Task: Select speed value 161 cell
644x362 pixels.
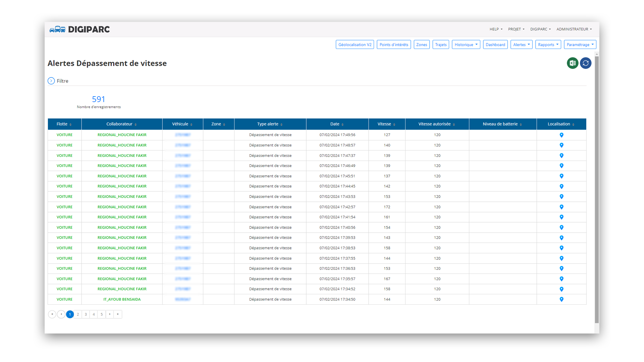Action: click(387, 217)
